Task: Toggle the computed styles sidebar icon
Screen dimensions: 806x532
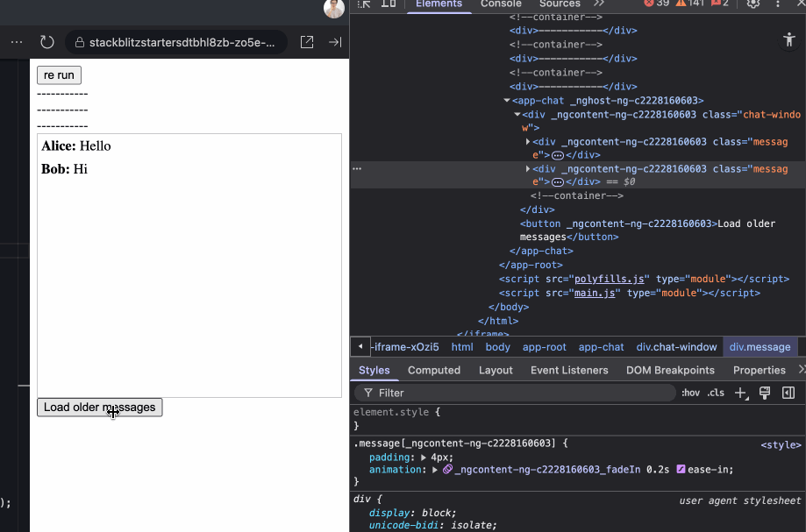Action: (788, 393)
